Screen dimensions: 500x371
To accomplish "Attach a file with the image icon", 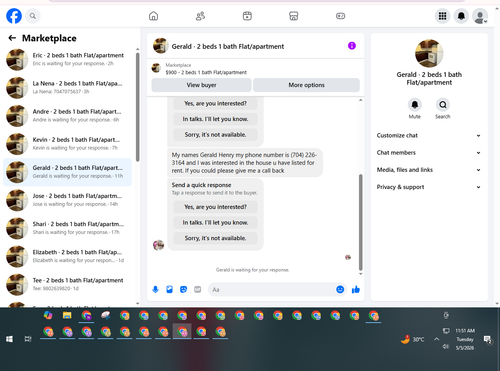I will [169, 289].
